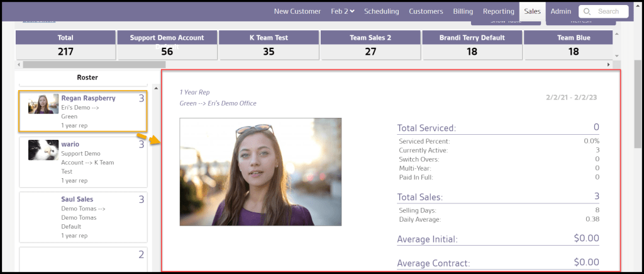This screenshot has width=644, height=274.
Task: Type in the Search input field
Action: [x=608, y=11]
